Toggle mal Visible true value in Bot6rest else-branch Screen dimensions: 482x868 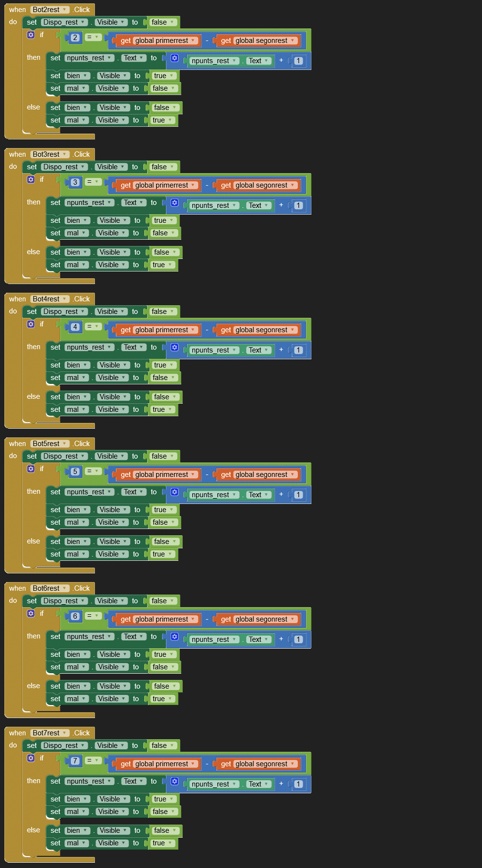(x=162, y=699)
